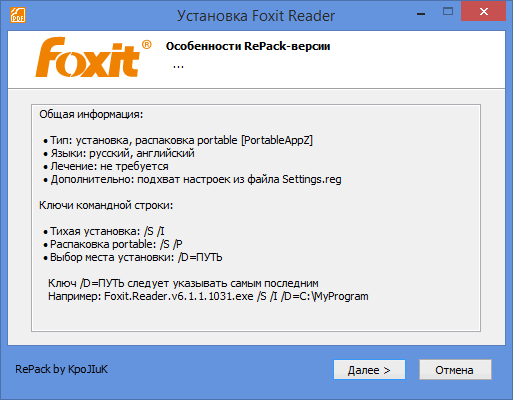Click the Установка Foxit Reader title text
The image size is (513, 400).
(256, 16)
